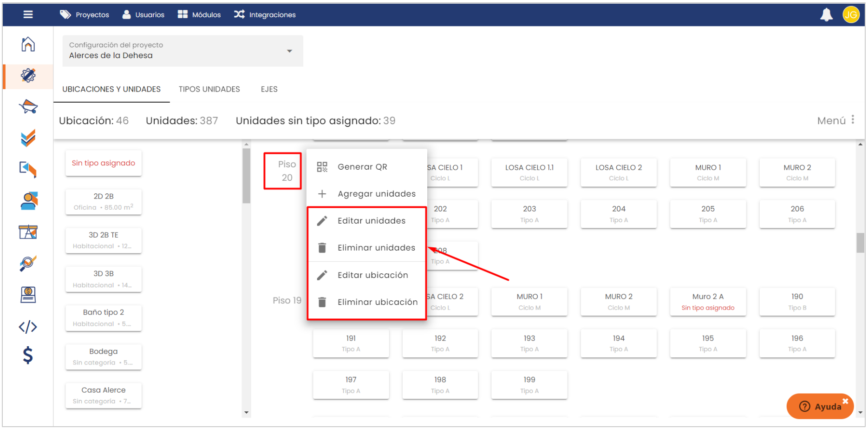Switch to the EJES tab
868x429 pixels.
tap(269, 89)
